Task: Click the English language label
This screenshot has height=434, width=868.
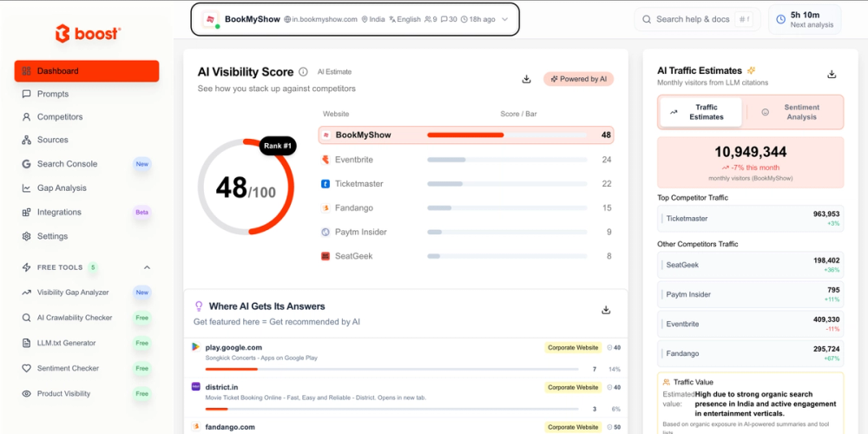Action: (x=409, y=19)
